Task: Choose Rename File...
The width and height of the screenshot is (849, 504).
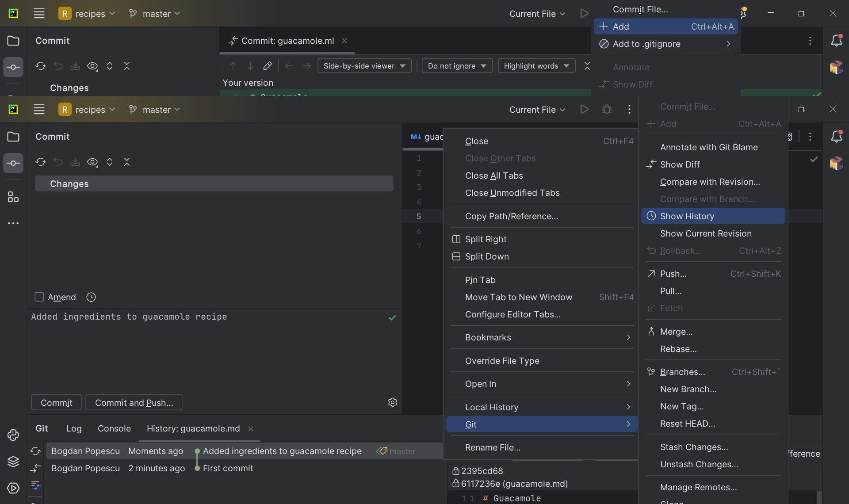Action: [542, 447]
